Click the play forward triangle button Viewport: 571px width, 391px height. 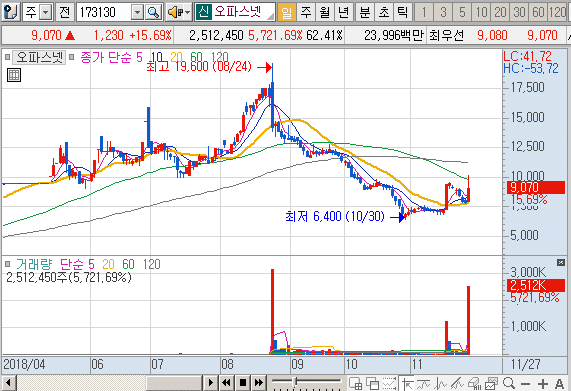pos(210,383)
